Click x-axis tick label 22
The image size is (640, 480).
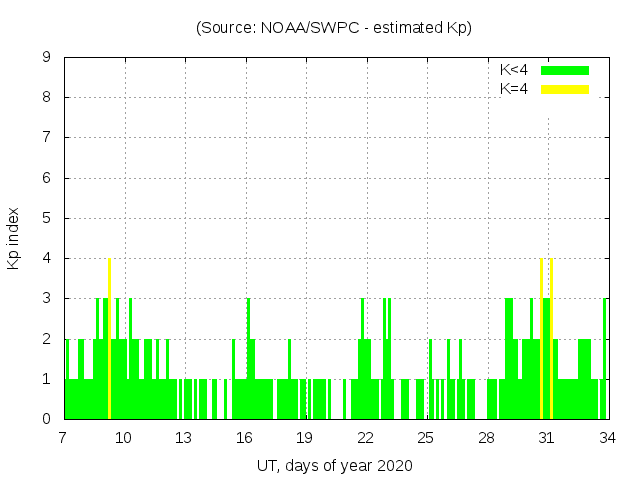pos(365,437)
